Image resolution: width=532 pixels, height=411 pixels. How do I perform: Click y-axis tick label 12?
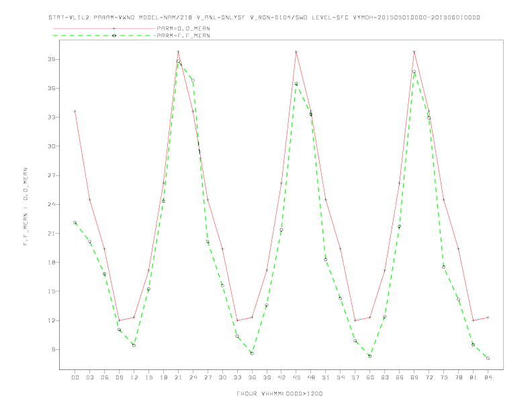[x=51, y=320]
